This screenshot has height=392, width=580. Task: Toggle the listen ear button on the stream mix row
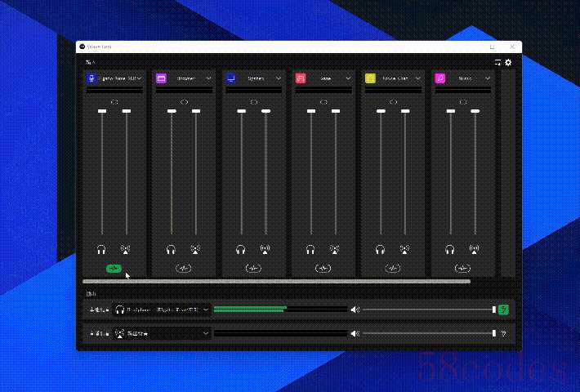click(x=503, y=333)
